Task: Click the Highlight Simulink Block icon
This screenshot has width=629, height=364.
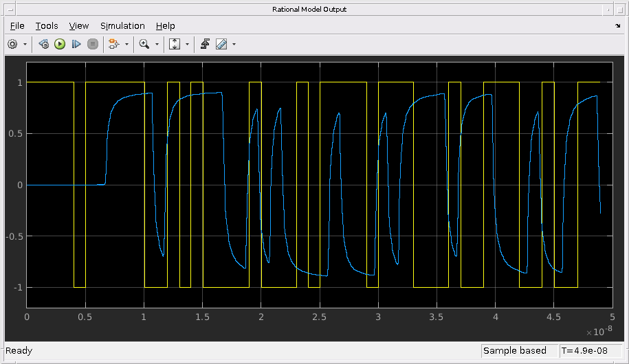Action: click(x=113, y=44)
